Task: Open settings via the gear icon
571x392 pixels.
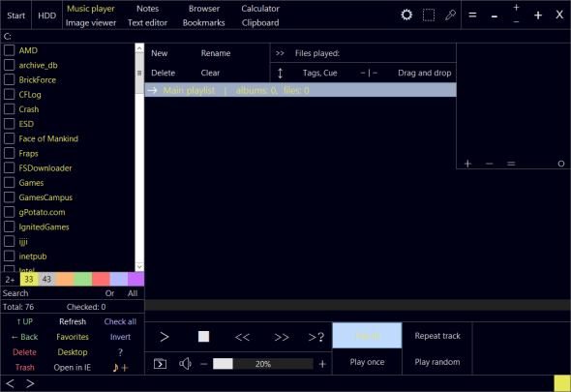Action: [x=406, y=15]
